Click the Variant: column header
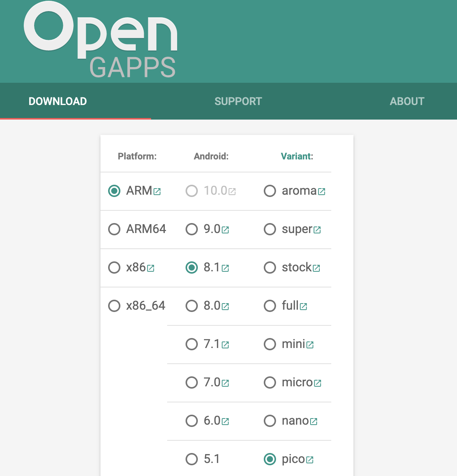457x476 pixels. click(297, 156)
